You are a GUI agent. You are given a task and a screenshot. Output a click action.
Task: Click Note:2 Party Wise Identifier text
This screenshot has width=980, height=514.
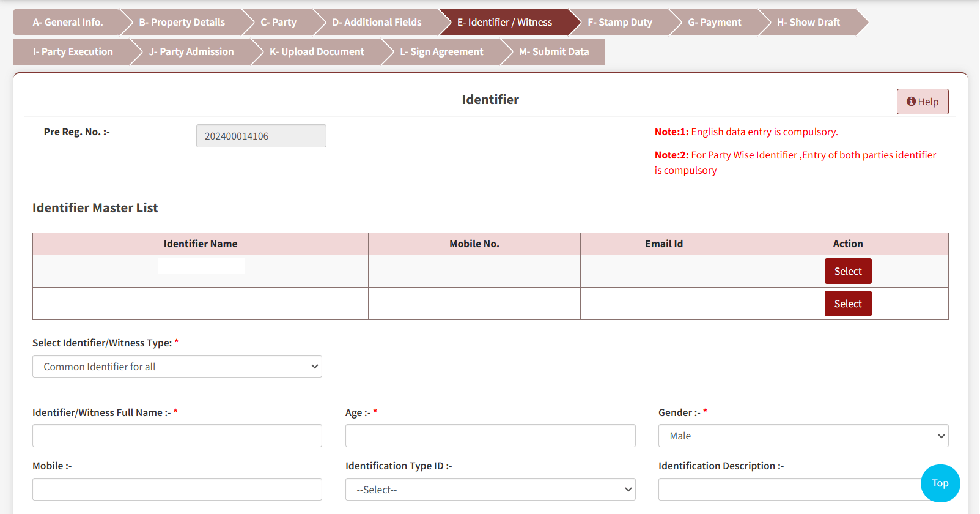click(795, 163)
